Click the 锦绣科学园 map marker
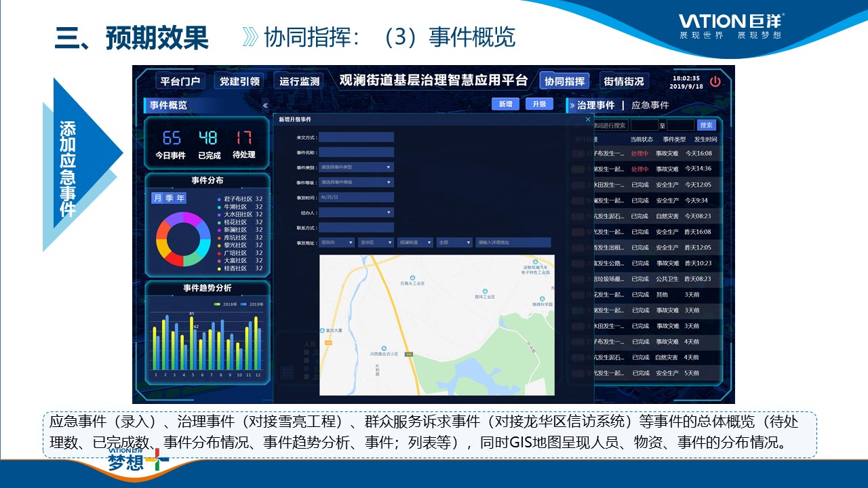 pyautogui.click(x=542, y=299)
